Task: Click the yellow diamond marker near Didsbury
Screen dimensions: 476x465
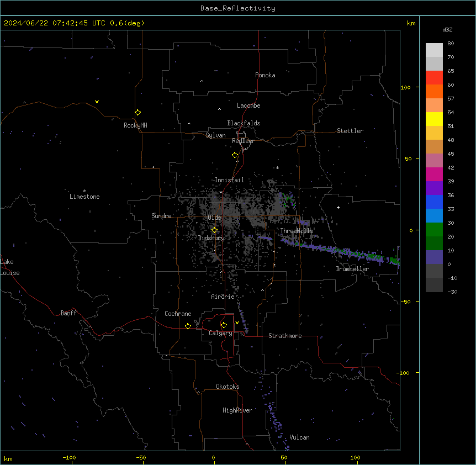Action: (214, 230)
